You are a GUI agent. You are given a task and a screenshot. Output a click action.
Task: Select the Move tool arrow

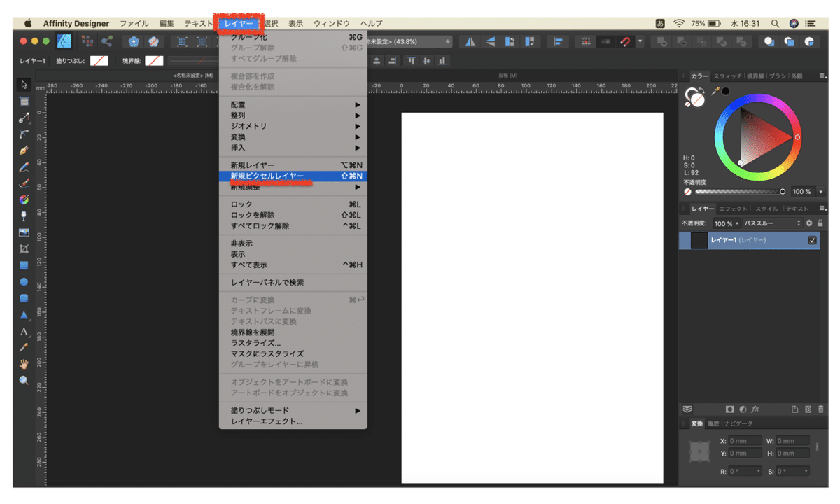pyautogui.click(x=24, y=85)
